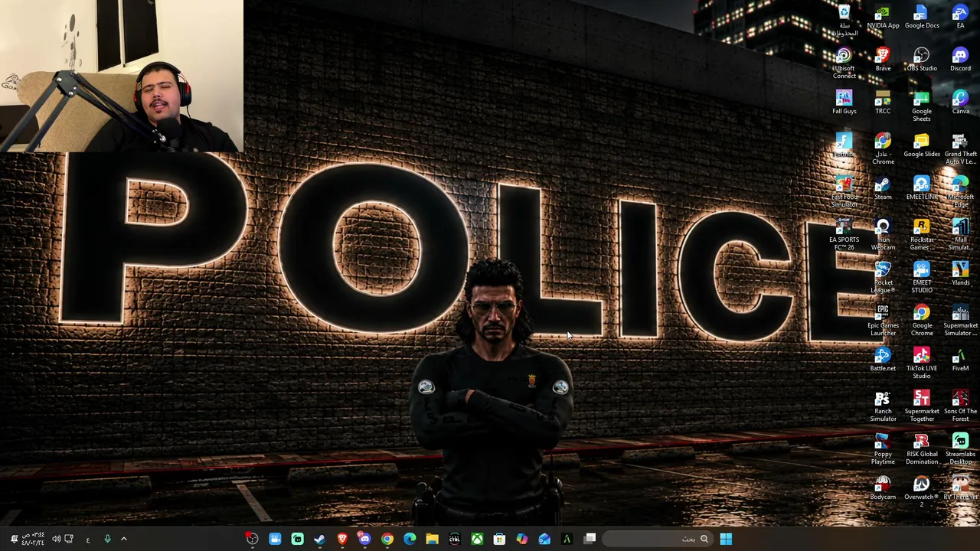The image size is (980, 551).
Task: Select the EA SPORTS FC 26 desktop icon
Action: click(x=844, y=235)
